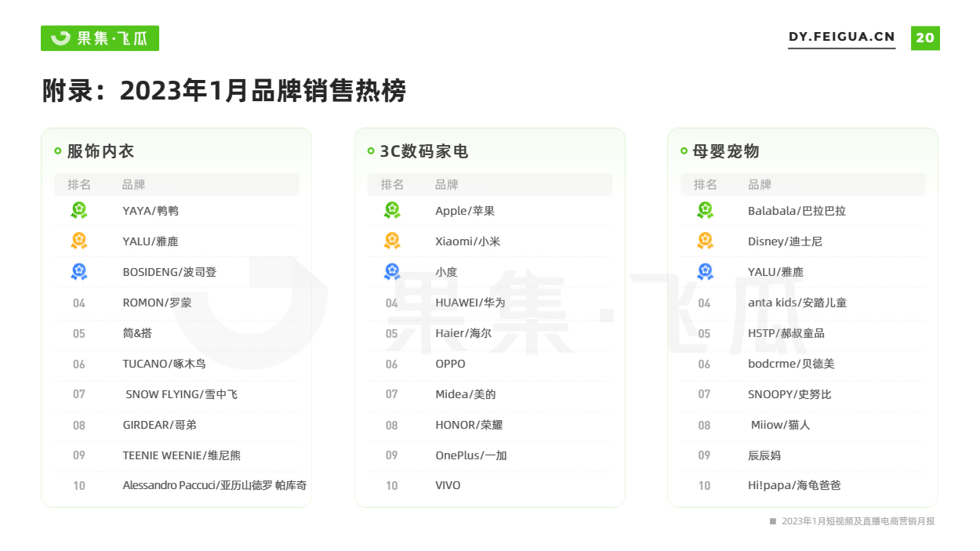The height and width of the screenshot is (551, 980).
Task: Open the DY.FEIGUA.CN link
Action: point(841,37)
